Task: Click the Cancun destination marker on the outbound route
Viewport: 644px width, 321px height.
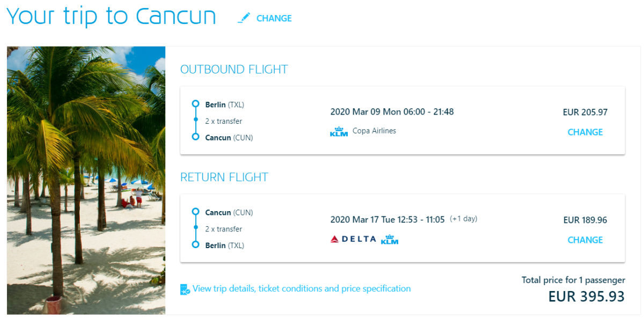Action: click(x=195, y=137)
